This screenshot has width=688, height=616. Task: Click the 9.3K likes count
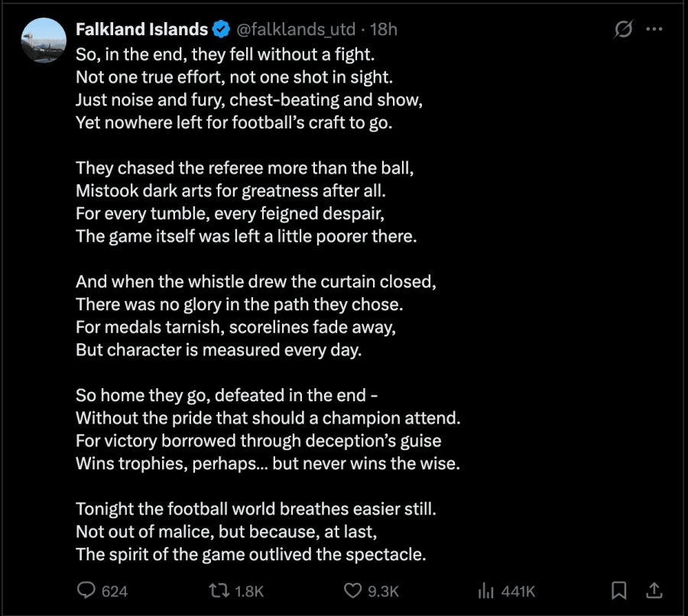click(x=383, y=592)
